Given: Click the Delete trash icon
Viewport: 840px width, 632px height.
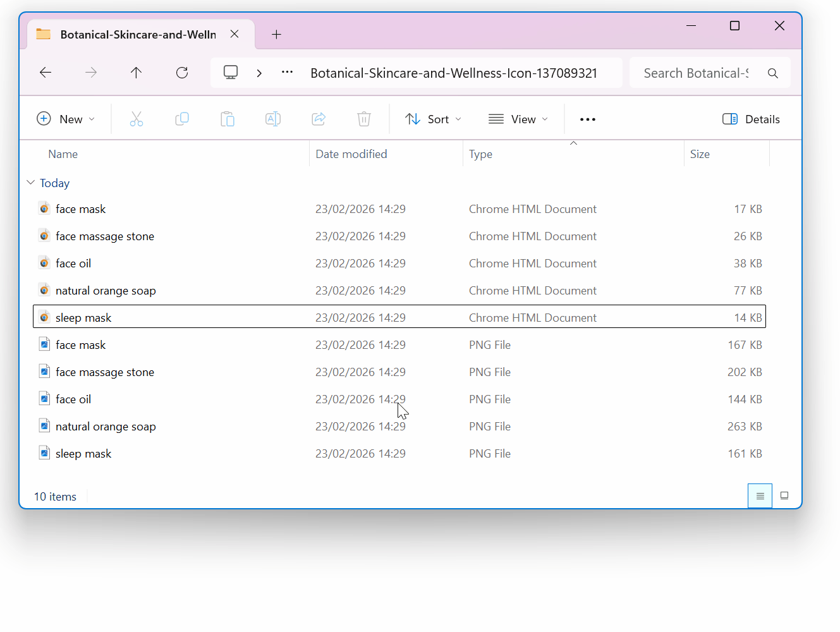Looking at the screenshot, I should point(364,119).
